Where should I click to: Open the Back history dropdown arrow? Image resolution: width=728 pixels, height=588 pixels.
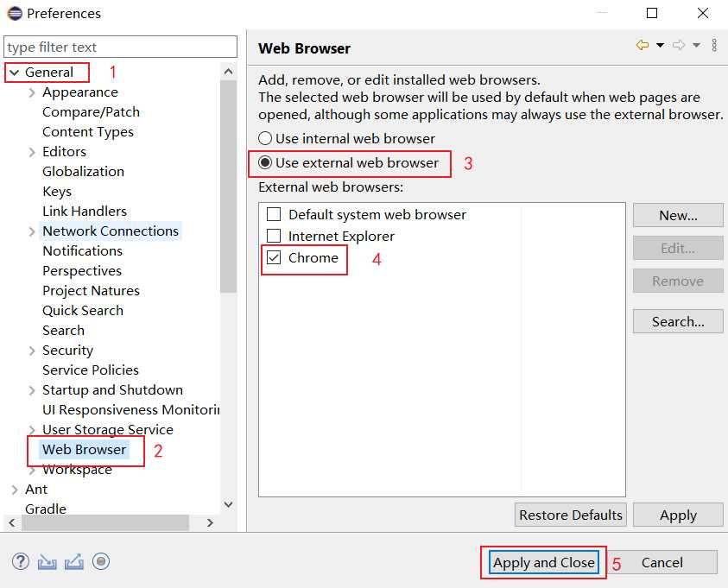point(660,45)
